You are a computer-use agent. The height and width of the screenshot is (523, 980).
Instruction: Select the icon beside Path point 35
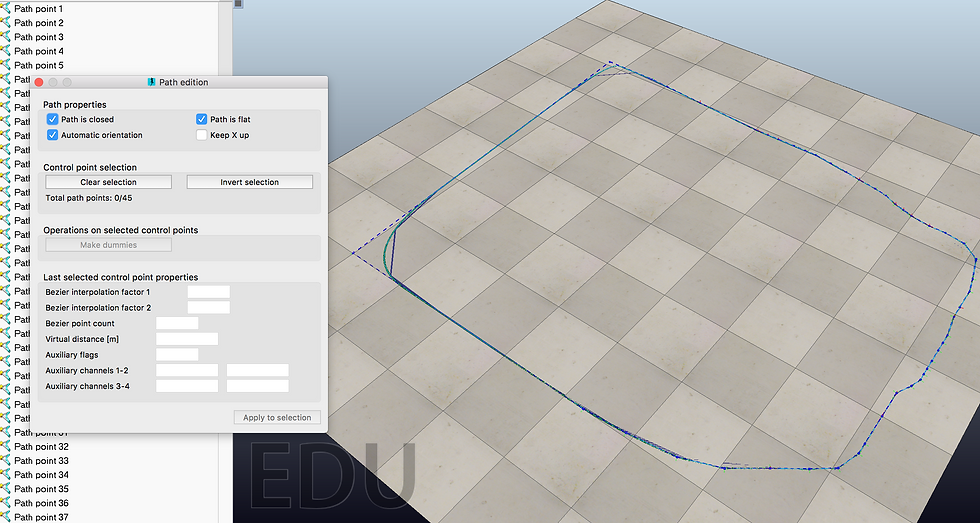[x=5, y=489]
